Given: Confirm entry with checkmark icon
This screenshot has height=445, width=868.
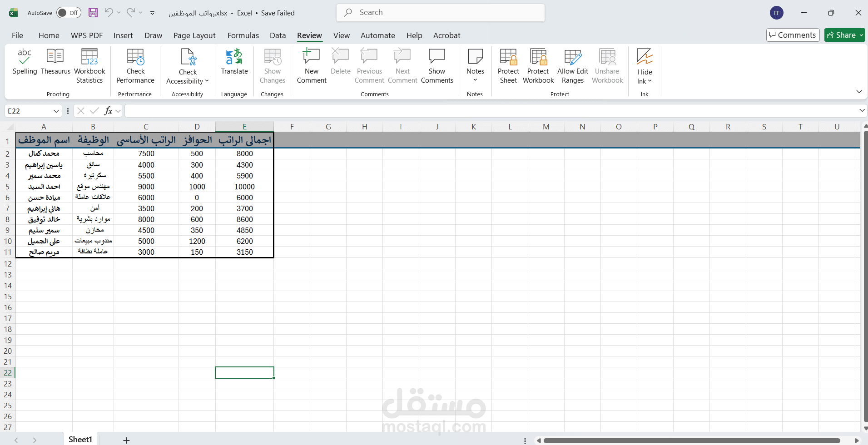Looking at the screenshot, I should [94, 111].
